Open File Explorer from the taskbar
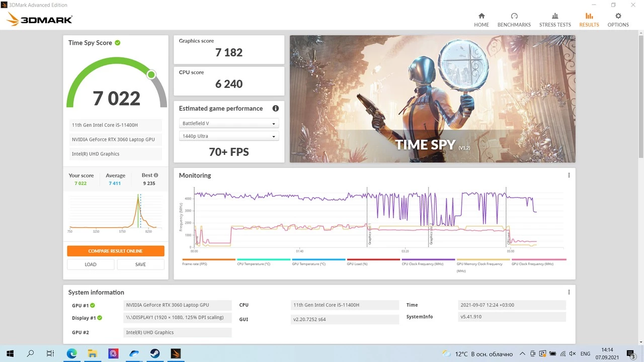The image size is (644, 362). pos(93,353)
